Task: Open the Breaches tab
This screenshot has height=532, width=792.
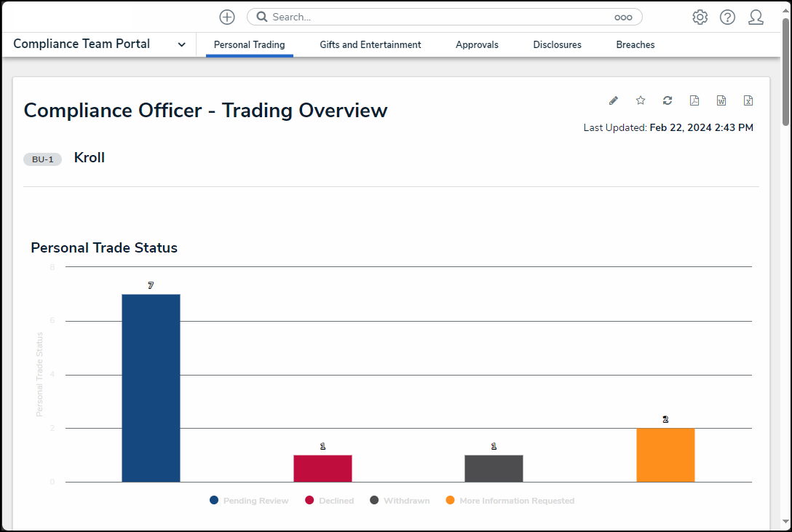Action: point(635,44)
